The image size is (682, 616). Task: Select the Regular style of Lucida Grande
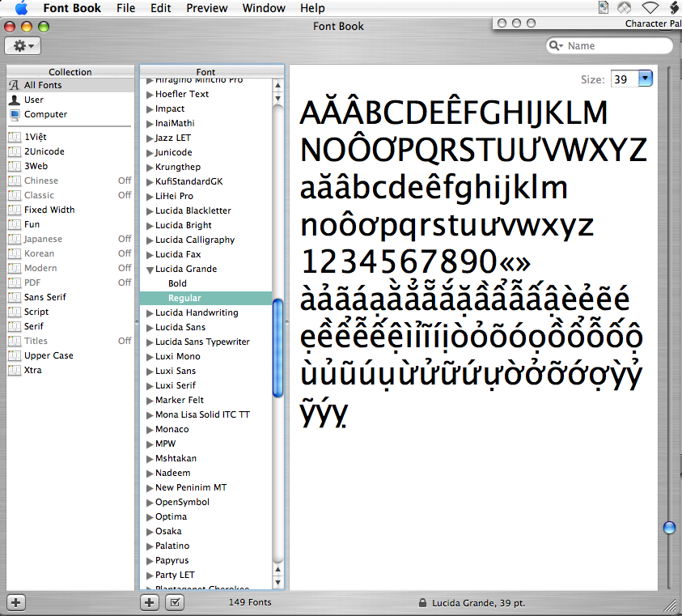[206, 298]
